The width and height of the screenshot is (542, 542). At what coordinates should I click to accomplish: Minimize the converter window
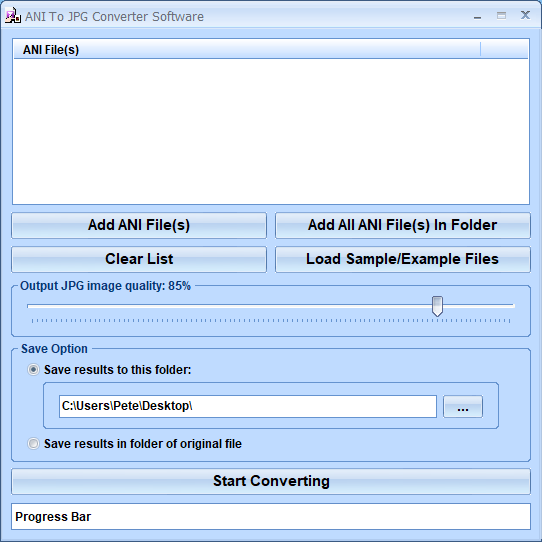[x=477, y=16]
